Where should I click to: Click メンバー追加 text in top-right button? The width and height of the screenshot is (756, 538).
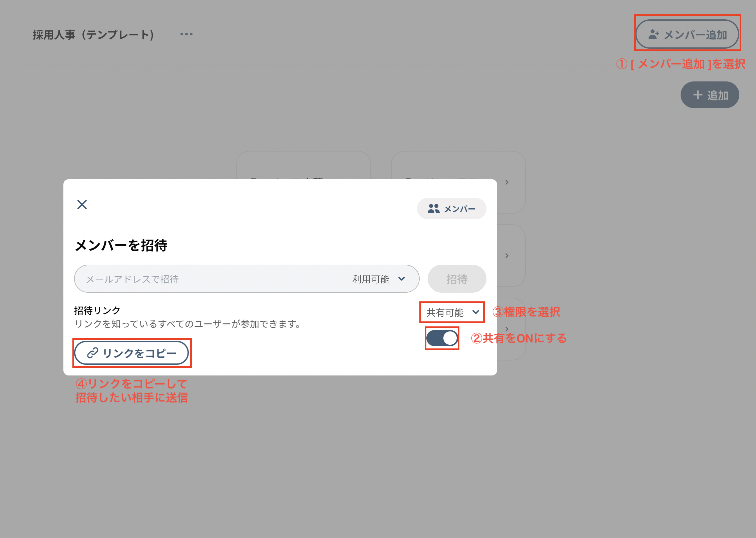coord(695,35)
